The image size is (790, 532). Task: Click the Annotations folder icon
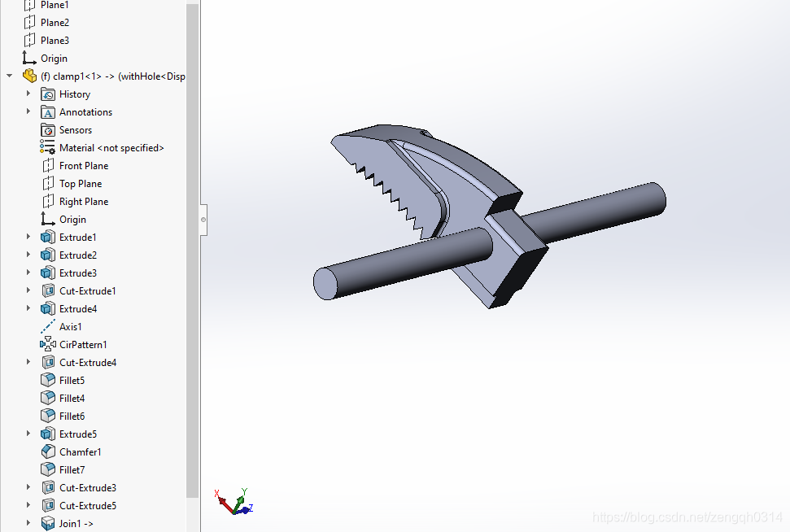(x=48, y=111)
